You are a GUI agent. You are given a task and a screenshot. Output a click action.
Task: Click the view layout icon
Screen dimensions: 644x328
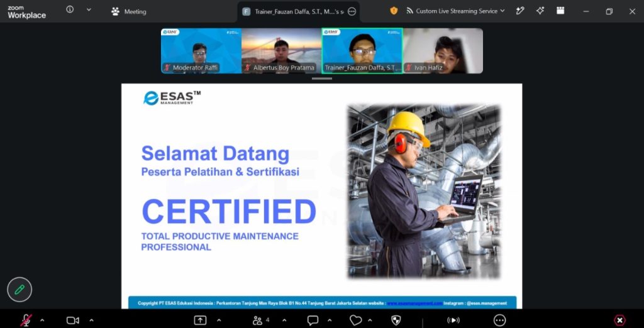tap(560, 11)
